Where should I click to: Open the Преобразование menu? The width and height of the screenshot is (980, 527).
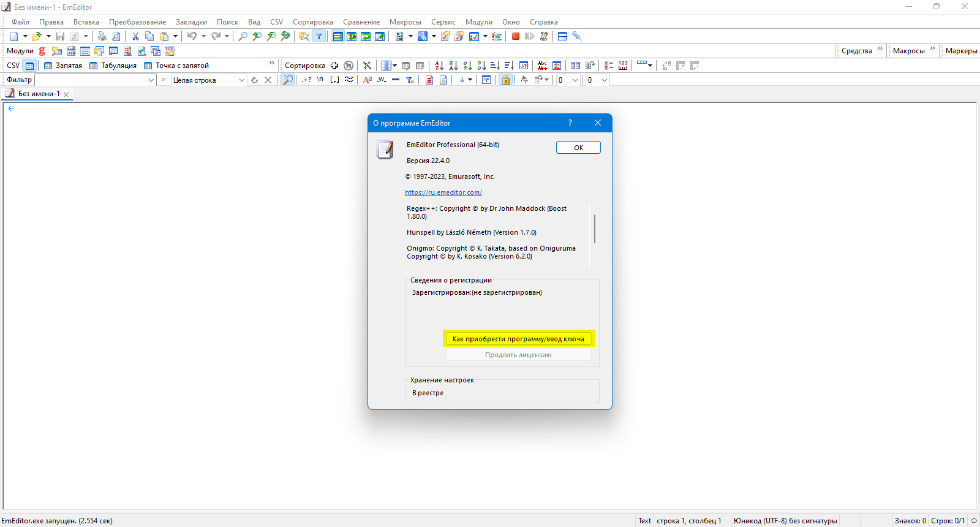pyautogui.click(x=137, y=22)
